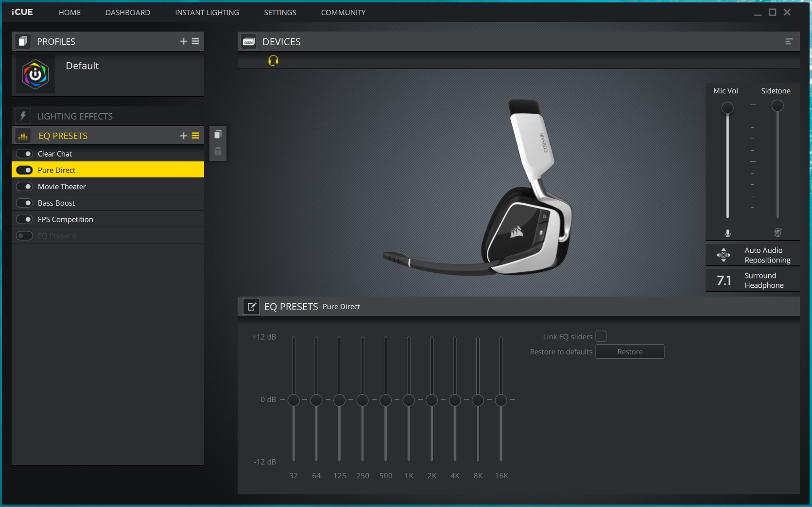Screen dimensions: 812x507
Task: Open the Home menu
Action: 70,12
